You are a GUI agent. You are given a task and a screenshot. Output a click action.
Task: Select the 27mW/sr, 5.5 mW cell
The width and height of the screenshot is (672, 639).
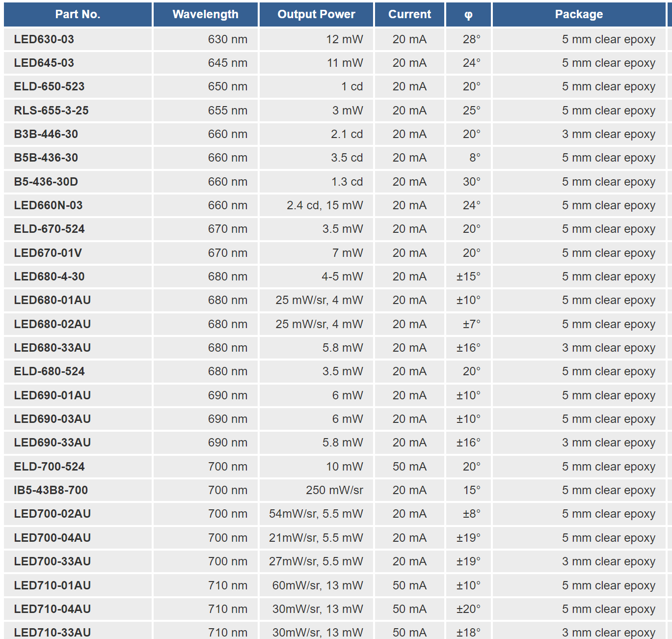316,561
